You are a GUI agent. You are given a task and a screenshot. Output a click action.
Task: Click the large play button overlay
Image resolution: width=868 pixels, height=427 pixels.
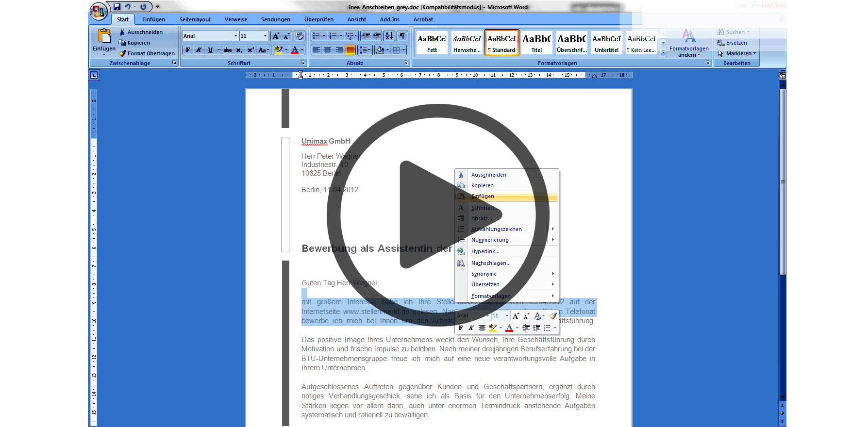pos(438,214)
